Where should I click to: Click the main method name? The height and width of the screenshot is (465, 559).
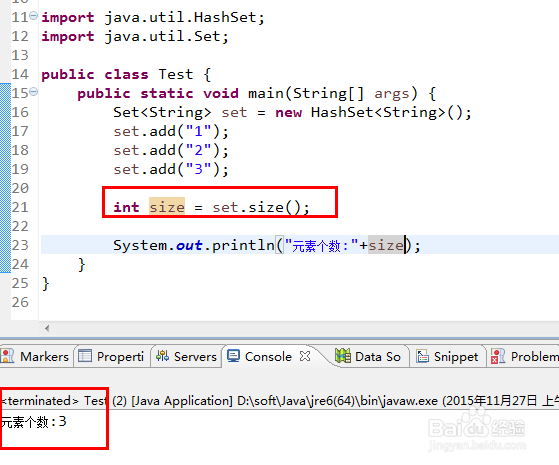[x=266, y=93]
